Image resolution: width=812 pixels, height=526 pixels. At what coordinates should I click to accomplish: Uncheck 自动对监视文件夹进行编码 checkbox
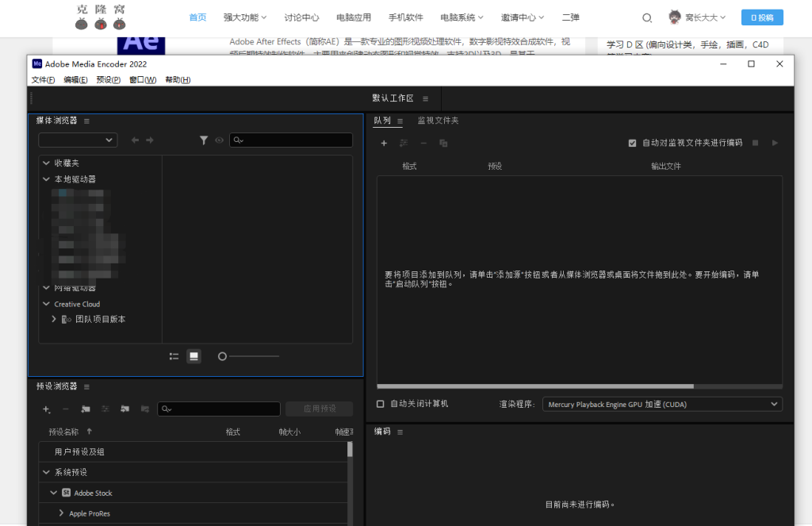coord(632,143)
